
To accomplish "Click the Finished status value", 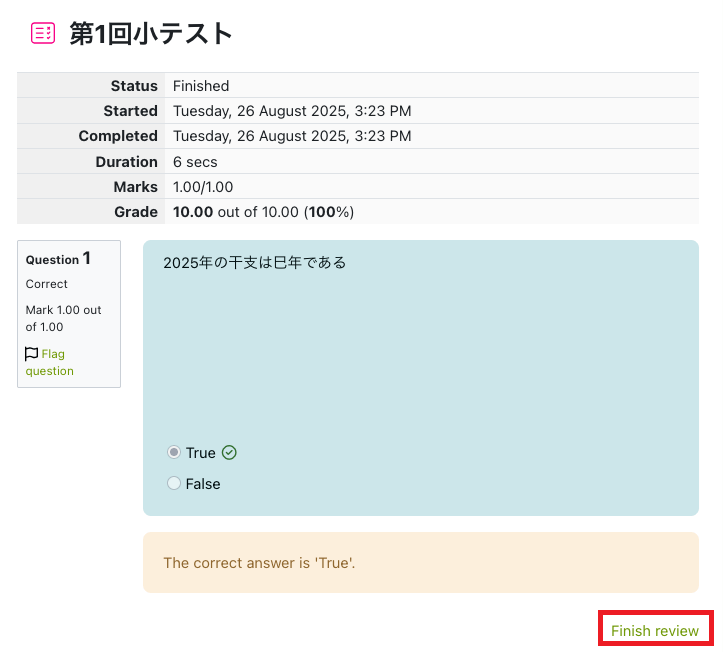I will tap(201, 86).
